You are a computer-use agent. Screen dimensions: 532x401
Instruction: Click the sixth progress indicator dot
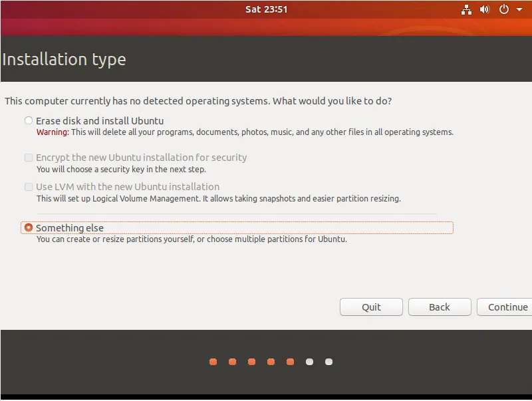(x=309, y=362)
